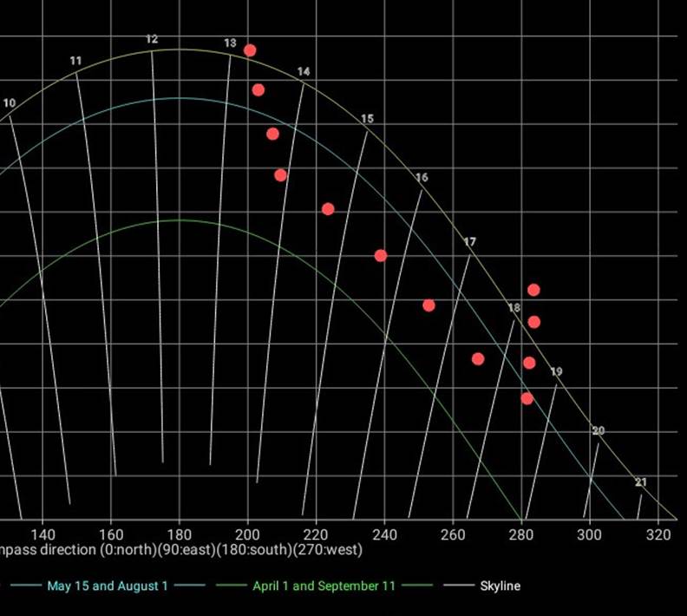Toggle the May 15 and August 1 legend entry

click(108, 587)
